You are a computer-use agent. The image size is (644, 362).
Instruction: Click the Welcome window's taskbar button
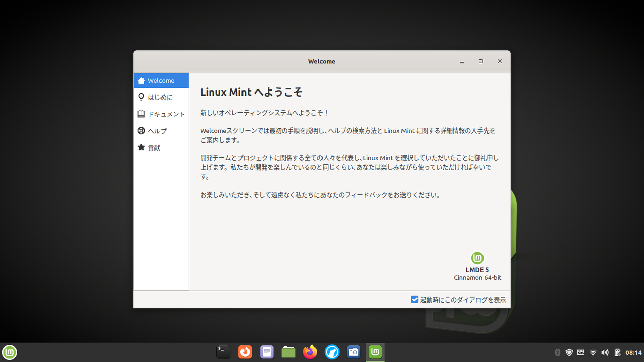point(375,352)
